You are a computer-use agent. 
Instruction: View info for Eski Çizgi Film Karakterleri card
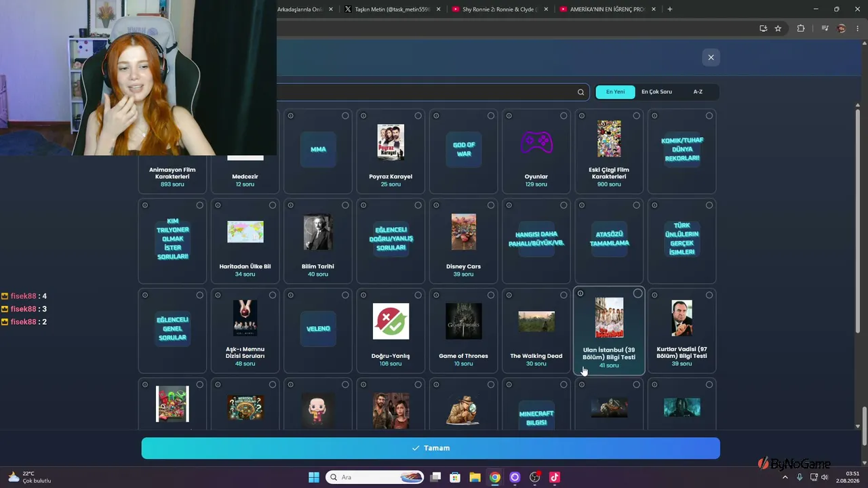click(x=581, y=116)
